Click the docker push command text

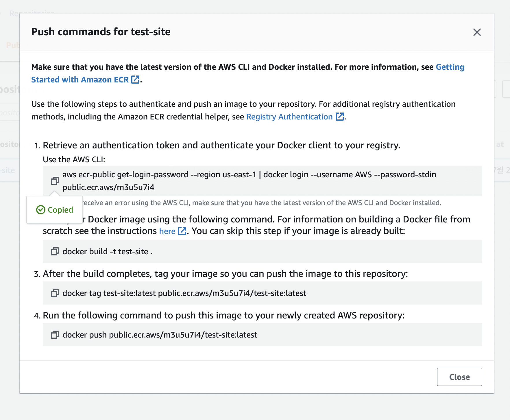coord(160,335)
